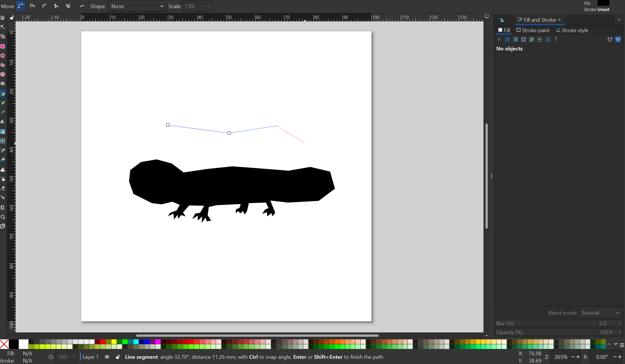This screenshot has height=364, width=625.
Task: Expand the dock panel chevron menu
Action: click(619, 20)
